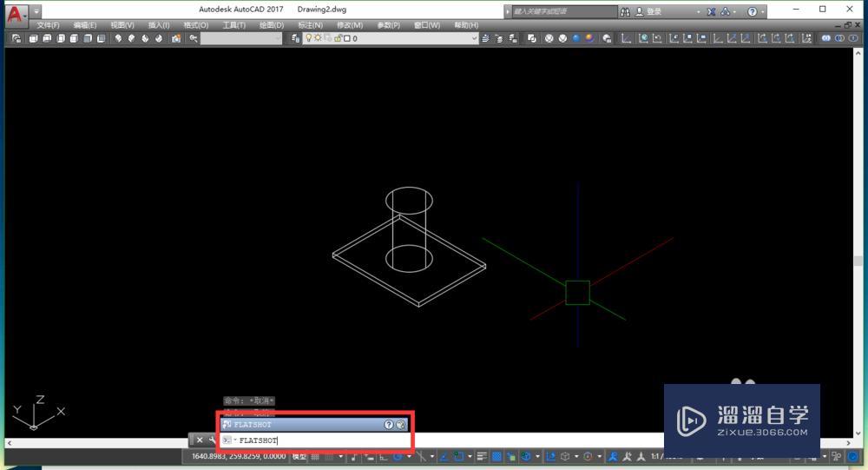Click the binoculars search icon
Image resolution: width=868 pixels, height=470 pixels.
click(625, 11)
